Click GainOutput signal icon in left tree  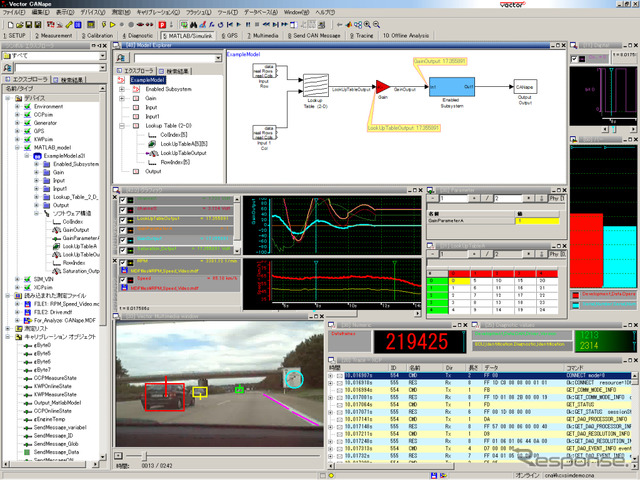[57, 230]
